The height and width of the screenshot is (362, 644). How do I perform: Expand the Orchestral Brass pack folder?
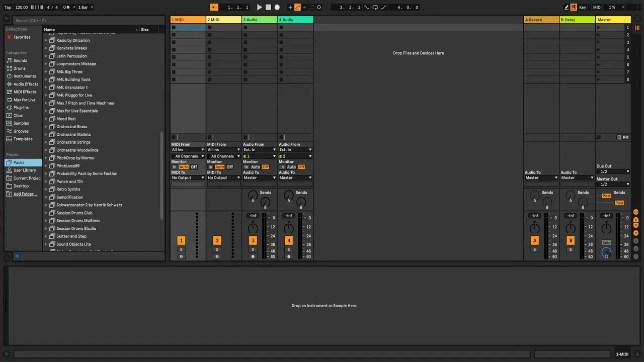[46, 127]
